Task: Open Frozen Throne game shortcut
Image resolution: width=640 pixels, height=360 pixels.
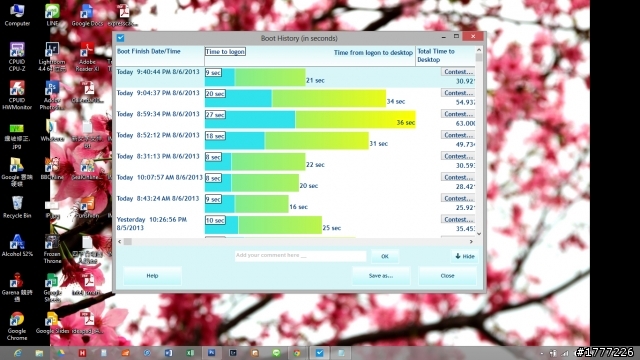Action: (52, 249)
